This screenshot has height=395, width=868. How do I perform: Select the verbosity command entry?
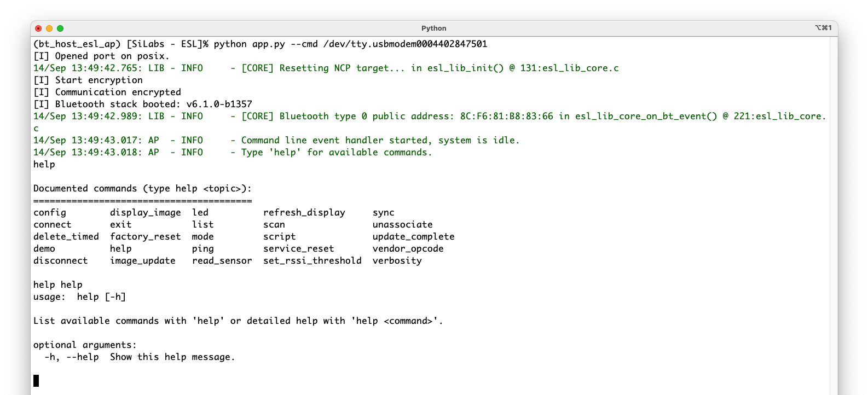point(397,260)
